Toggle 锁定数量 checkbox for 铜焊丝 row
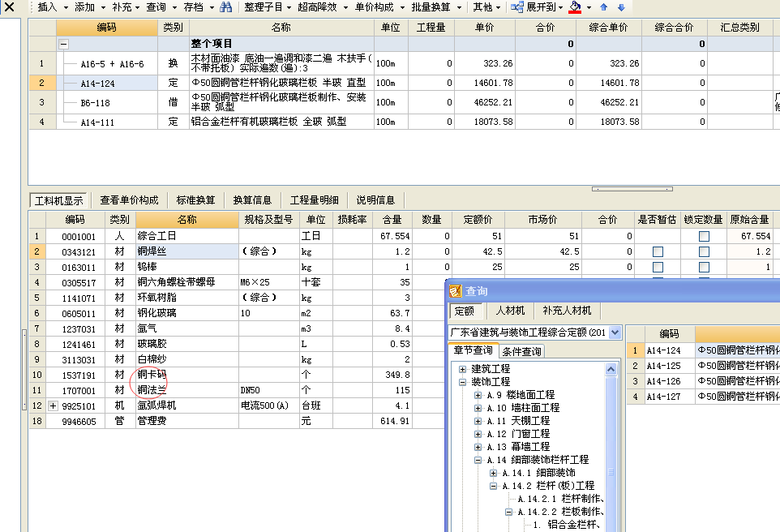 704,252
